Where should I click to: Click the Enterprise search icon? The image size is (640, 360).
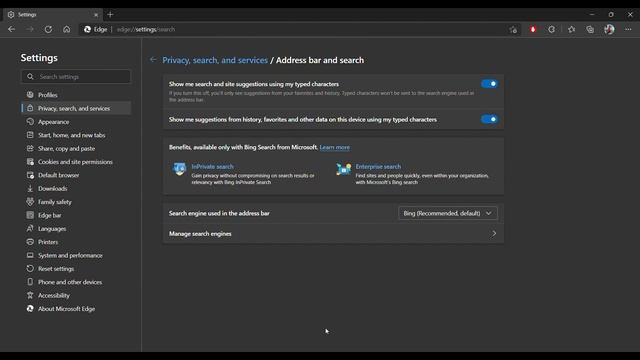[344, 169]
